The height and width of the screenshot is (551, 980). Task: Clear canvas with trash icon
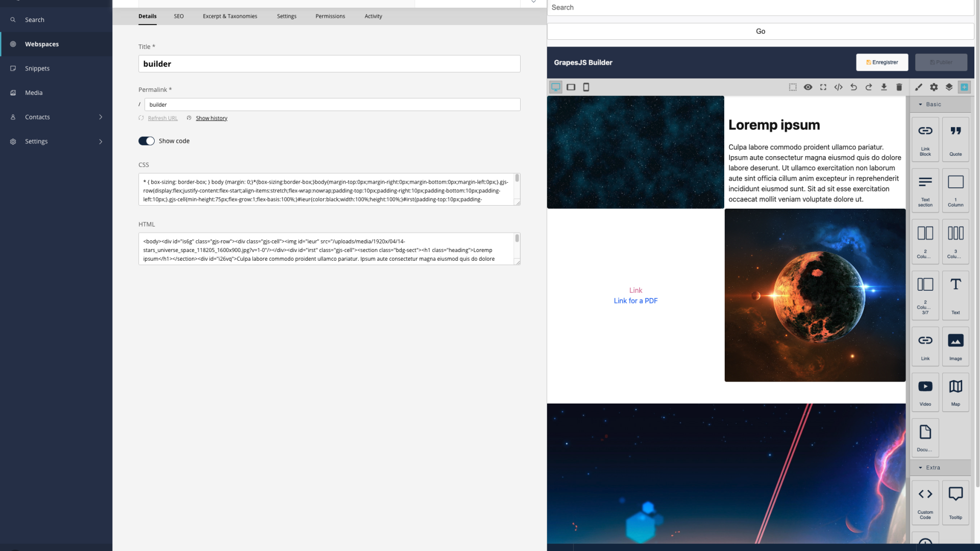[899, 87]
